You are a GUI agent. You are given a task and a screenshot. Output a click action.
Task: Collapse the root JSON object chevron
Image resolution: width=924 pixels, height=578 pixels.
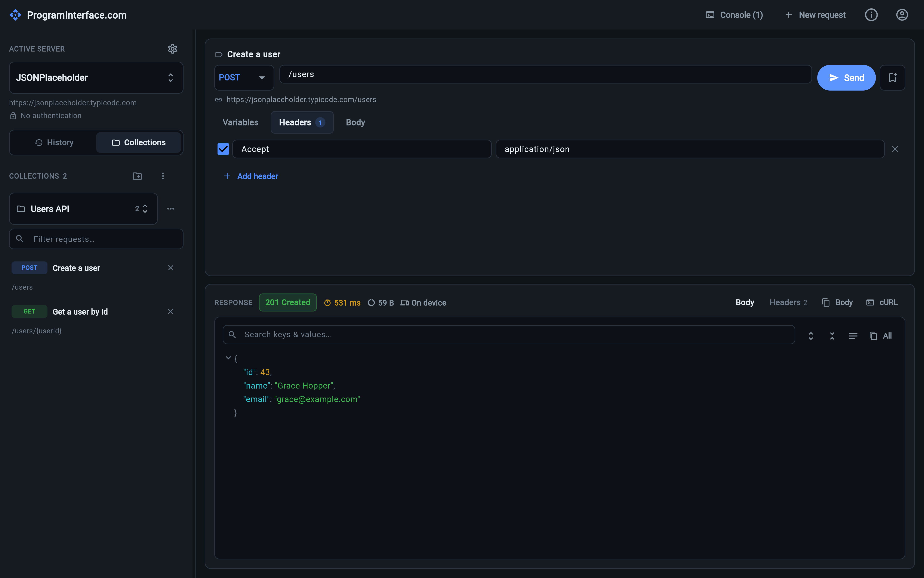pyautogui.click(x=228, y=358)
